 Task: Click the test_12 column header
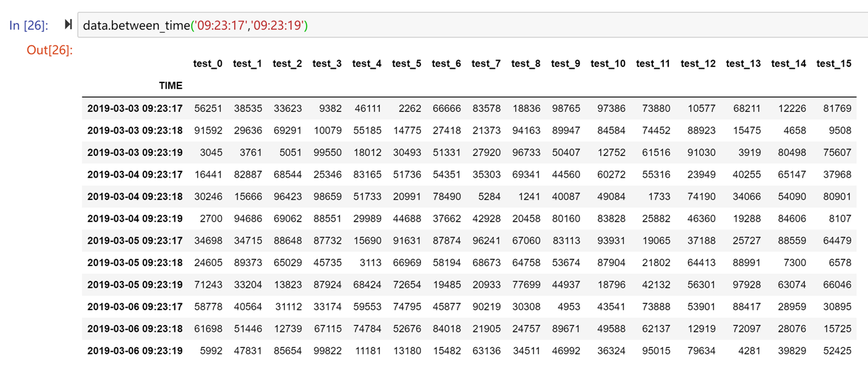pos(698,64)
